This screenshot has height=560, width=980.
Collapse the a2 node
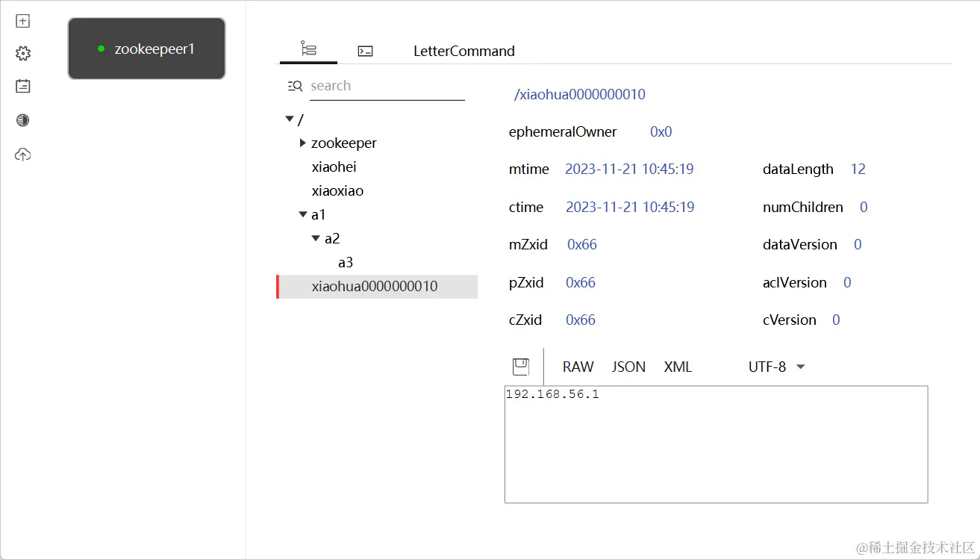[x=316, y=238]
